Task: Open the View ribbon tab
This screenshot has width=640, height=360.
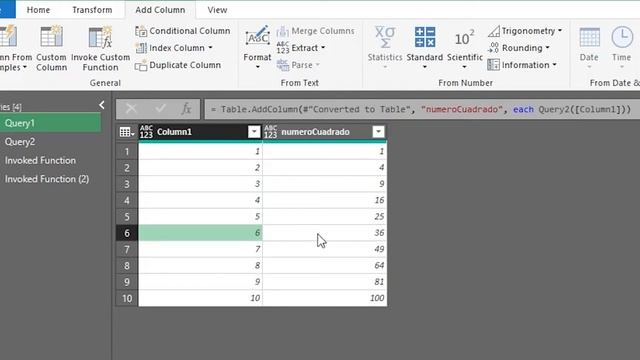Action: coord(217,10)
